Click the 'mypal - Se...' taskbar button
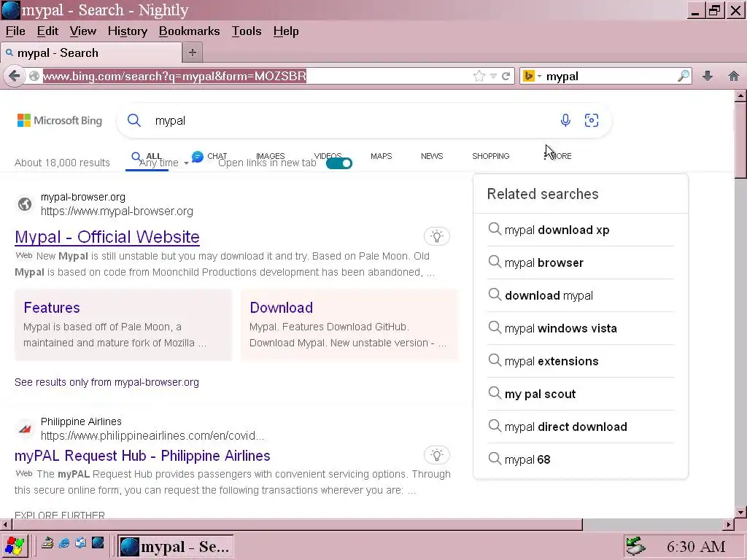 click(x=176, y=546)
